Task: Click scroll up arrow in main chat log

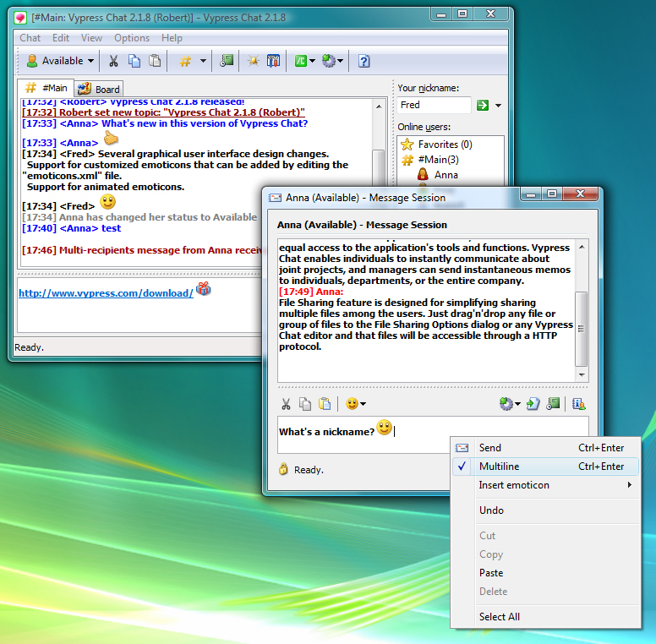Action: click(x=379, y=106)
